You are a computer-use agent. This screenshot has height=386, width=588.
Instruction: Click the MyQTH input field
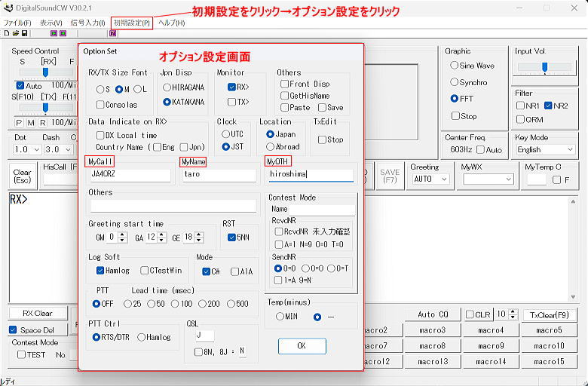coord(311,175)
